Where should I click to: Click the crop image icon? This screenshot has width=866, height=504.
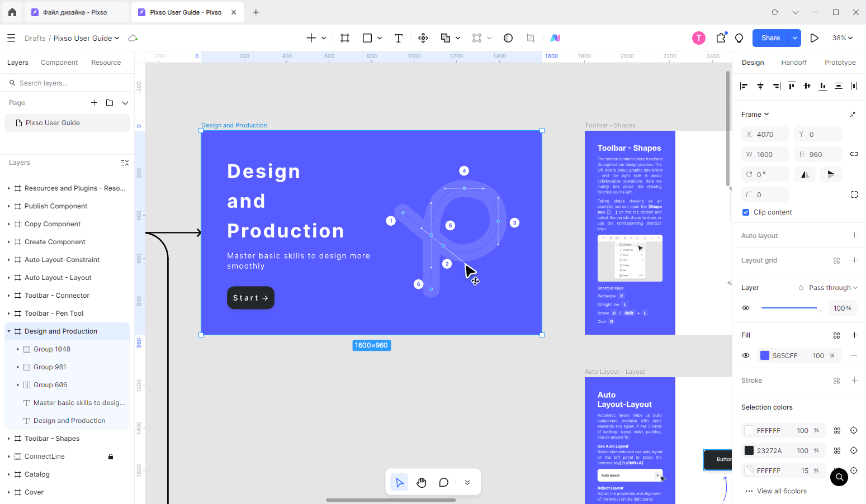531,38
